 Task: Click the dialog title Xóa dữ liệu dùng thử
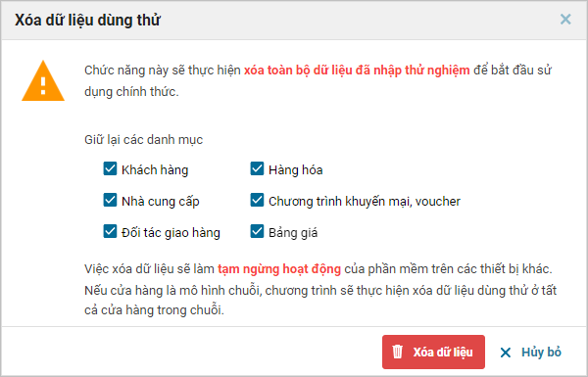(88, 20)
